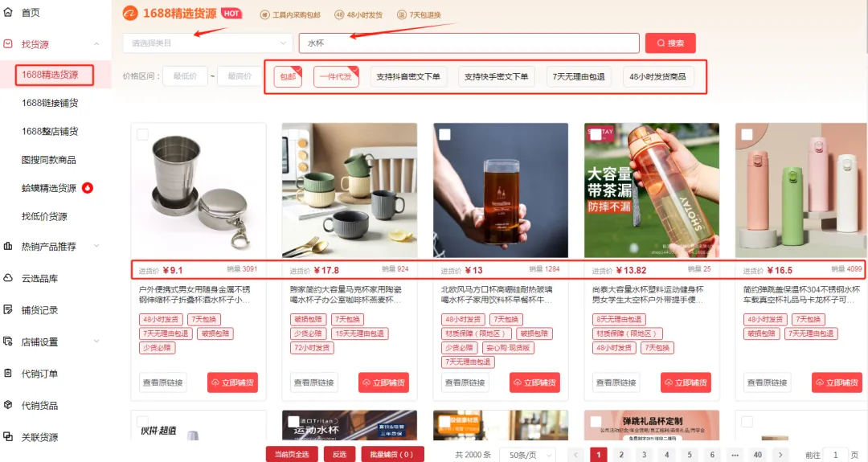Expand the 热销产品推荐 menu chevron
Screen dimensions: 868x462
point(96,246)
